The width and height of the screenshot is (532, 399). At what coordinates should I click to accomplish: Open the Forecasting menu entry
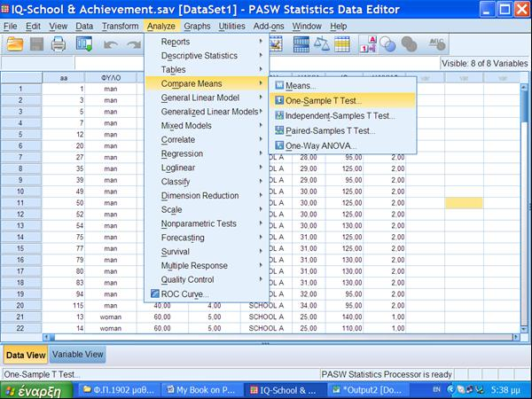point(207,238)
